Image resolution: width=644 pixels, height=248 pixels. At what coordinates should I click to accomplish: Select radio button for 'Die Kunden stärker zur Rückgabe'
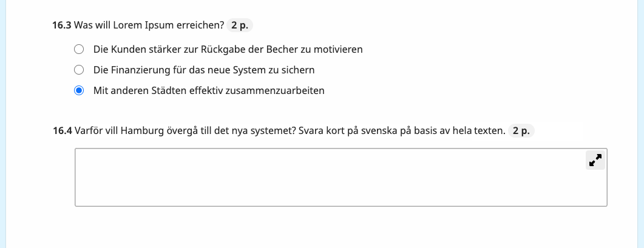(x=79, y=49)
